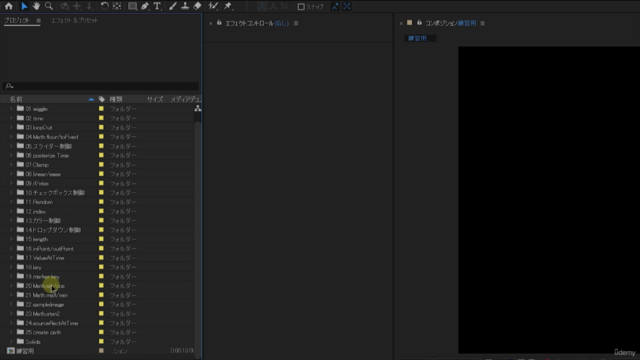Select the Rotation tool
Viewport: 640px width, 360px height.
coord(104,6)
